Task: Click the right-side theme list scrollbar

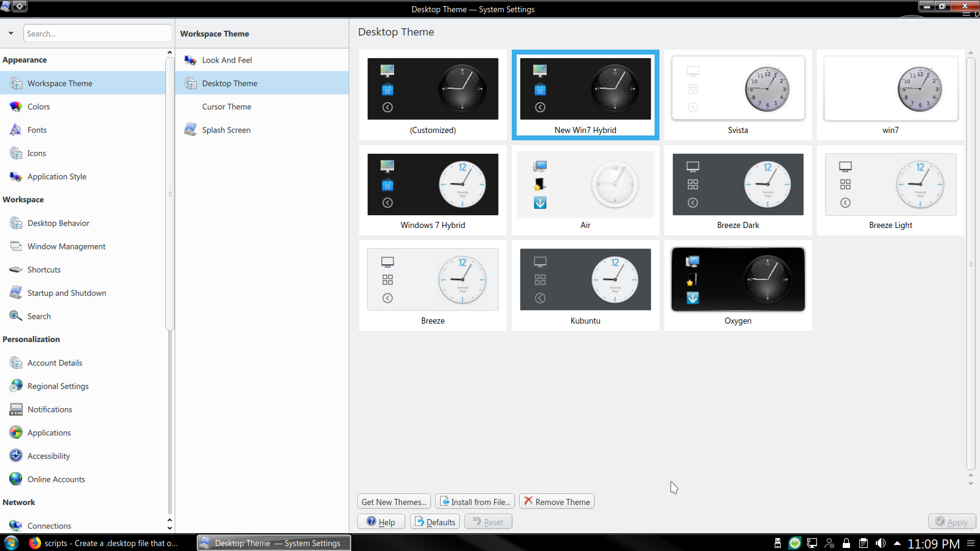Action: (971, 264)
